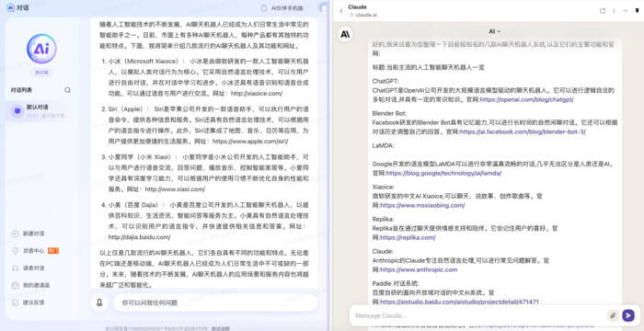Open the openai.com/blog/chatgpt link
The width and height of the screenshot is (644, 331).
click(x=526, y=99)
